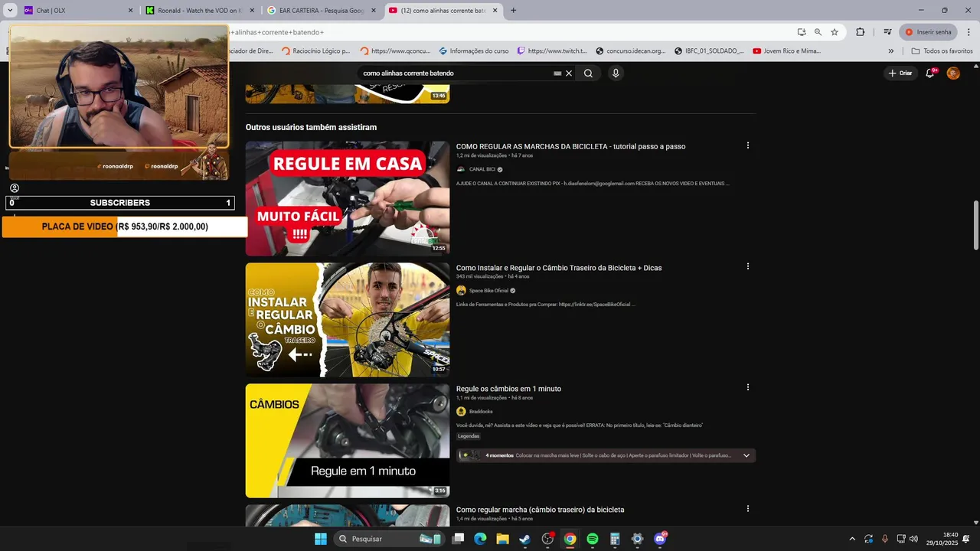The width and height of the screenshot is (980, 551).
Task: Expand the hidden bookmarks chevron
Action: coord(890,51)
